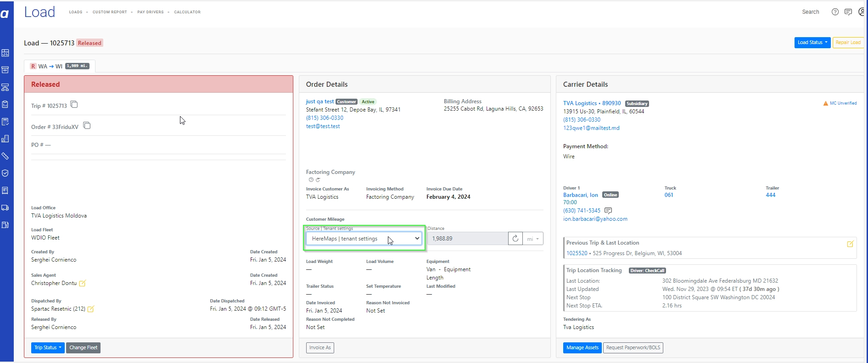Send message to driver Barbacari Ion
Screen dimensions: 868x363
click(608, 211)
